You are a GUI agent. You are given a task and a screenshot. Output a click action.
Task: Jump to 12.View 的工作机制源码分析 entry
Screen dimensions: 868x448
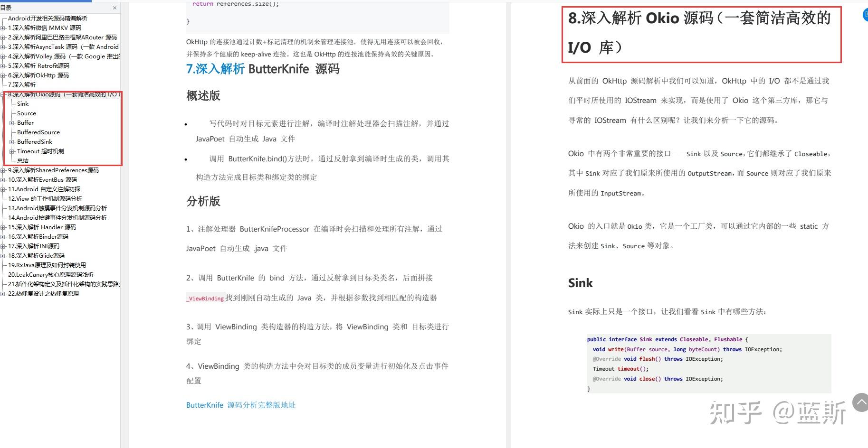pyautogui.click(x=45, y=199)
